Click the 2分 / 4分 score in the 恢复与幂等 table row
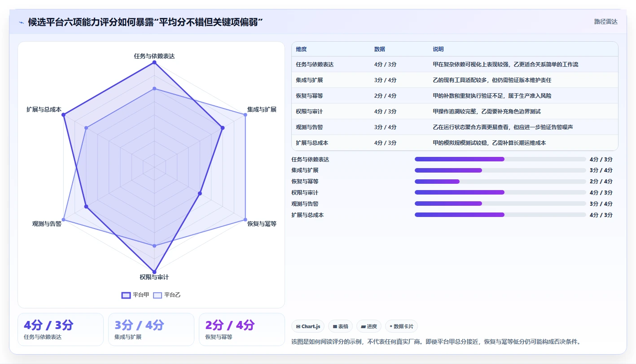This screenshot has width=636, height=364. [x=385, y=96]
